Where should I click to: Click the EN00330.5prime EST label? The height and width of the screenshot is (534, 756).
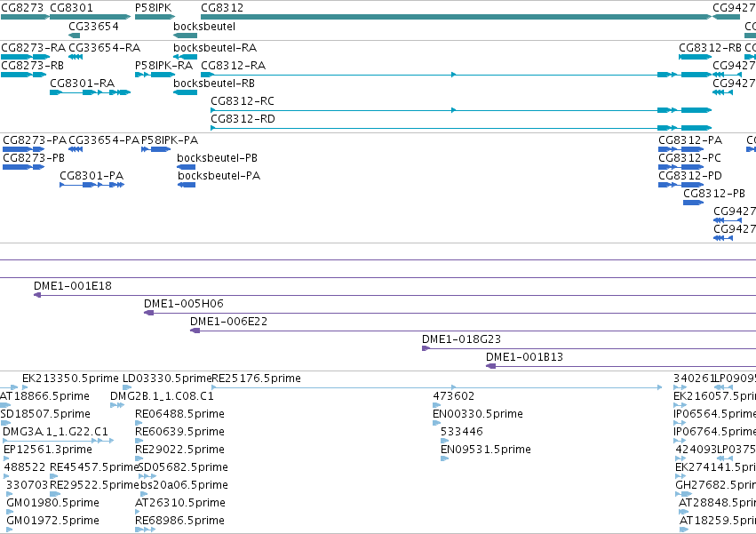tap(478, 414)
